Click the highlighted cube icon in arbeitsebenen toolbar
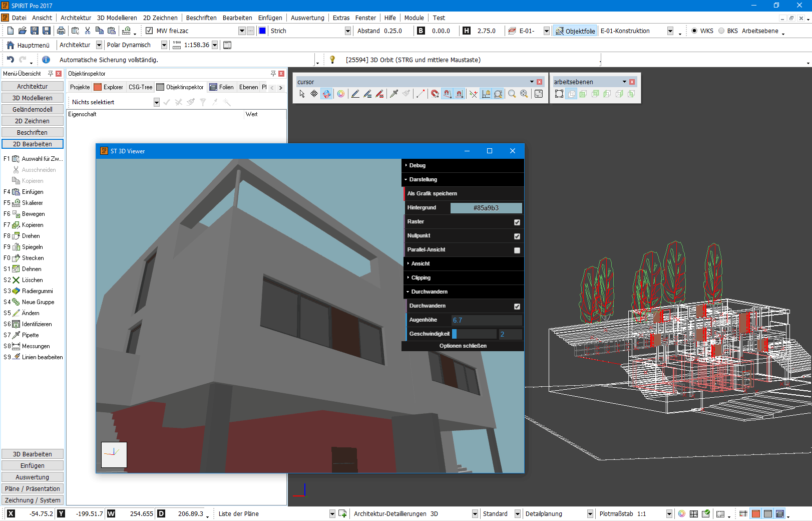812x521 pixels. pos(571,94)
